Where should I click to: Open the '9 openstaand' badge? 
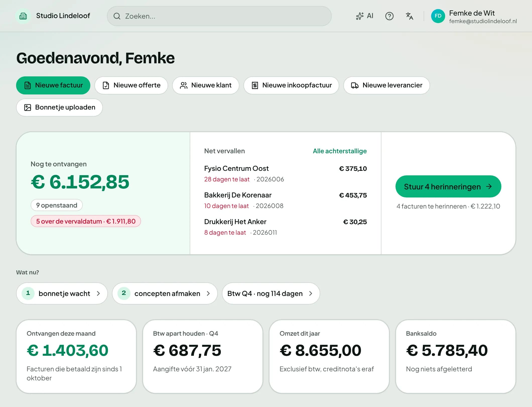(x=57, y=205)
